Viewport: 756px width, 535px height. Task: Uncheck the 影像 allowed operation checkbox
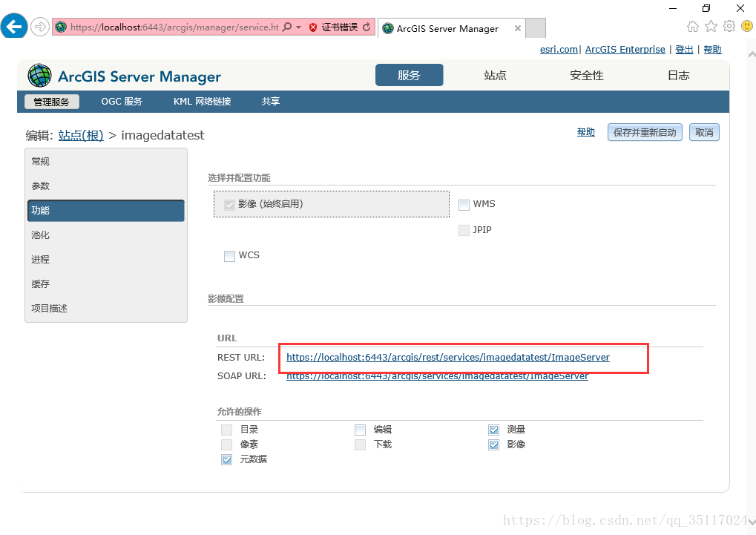pos(493,444)
